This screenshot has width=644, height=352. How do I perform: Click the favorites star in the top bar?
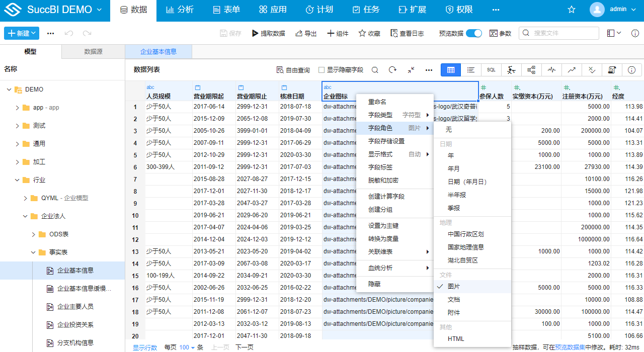(x=572, y=10)
